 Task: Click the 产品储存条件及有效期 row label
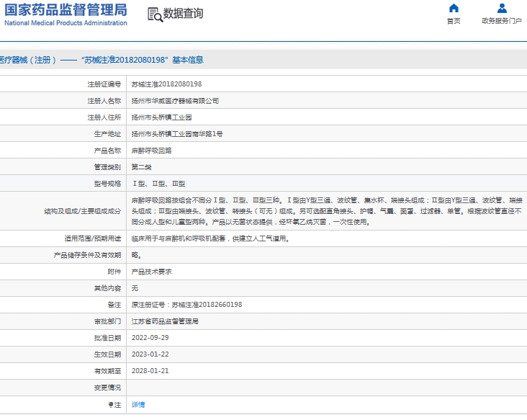pyautogui.click(x=87, y=255)
